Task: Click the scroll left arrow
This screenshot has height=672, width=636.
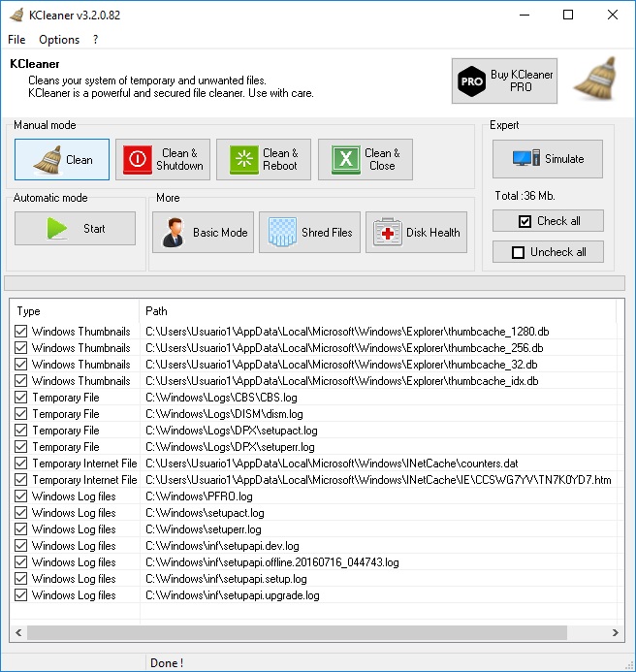Action: 18,632
